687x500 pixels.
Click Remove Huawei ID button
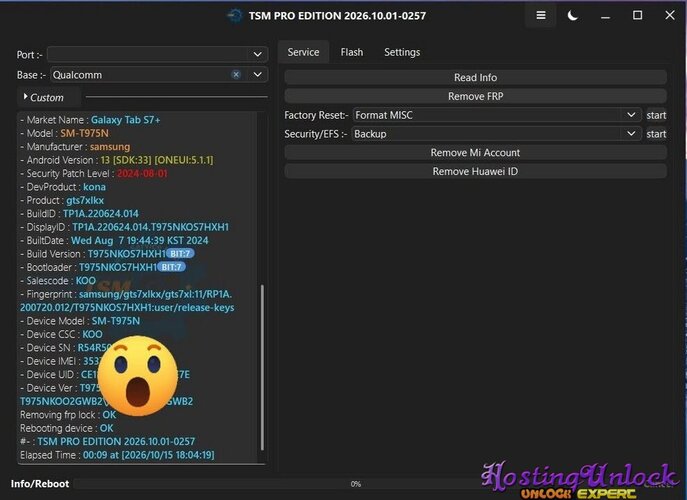475,171
